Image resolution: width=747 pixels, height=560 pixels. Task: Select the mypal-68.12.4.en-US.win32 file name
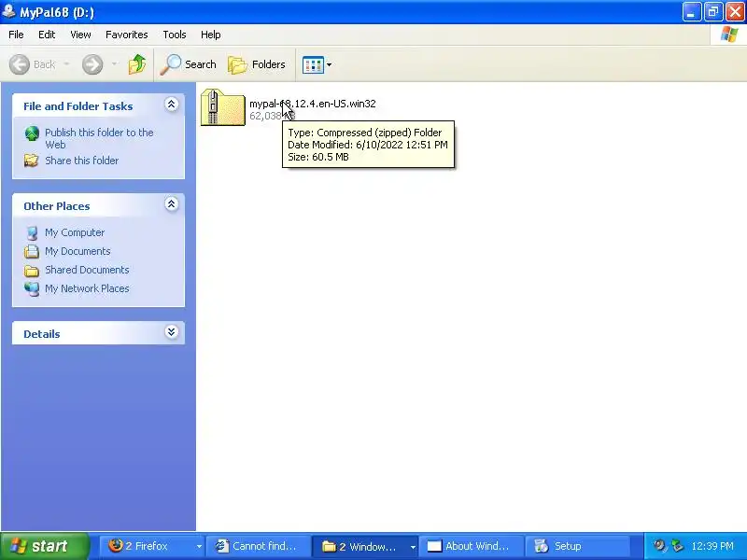(x=313, y=104)
